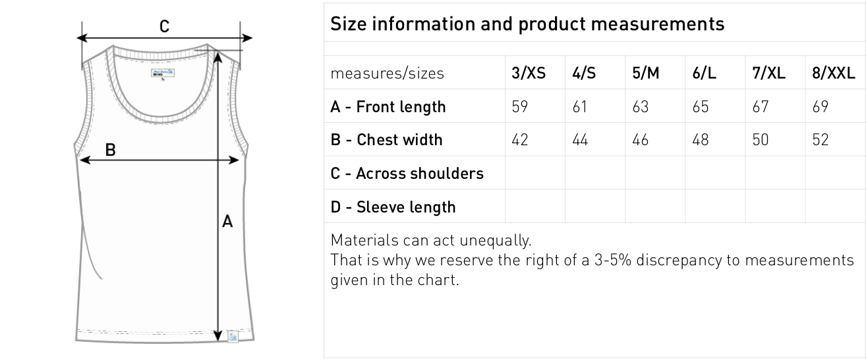Click the 'measures/sizes' header cell
Screen dimensions: 868x361
(x=387, y=73)
